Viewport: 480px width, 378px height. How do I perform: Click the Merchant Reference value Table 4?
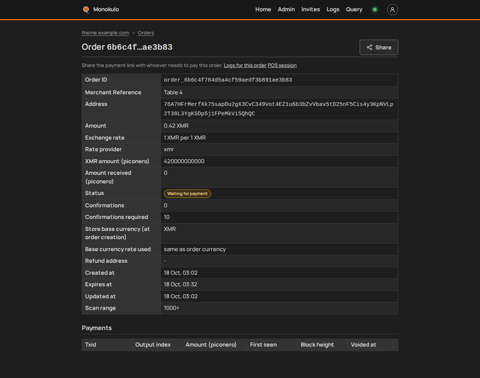point(173,92)
